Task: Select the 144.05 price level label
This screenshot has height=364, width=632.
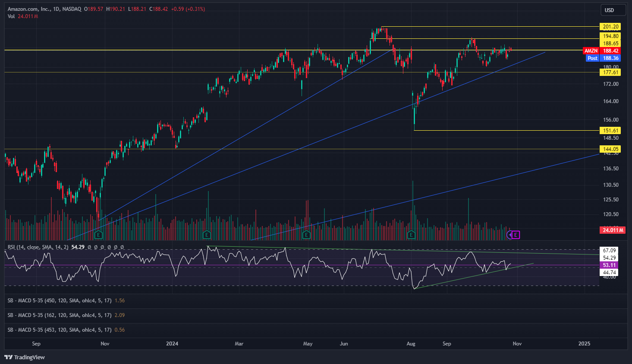Action: [x=610, y=149]
